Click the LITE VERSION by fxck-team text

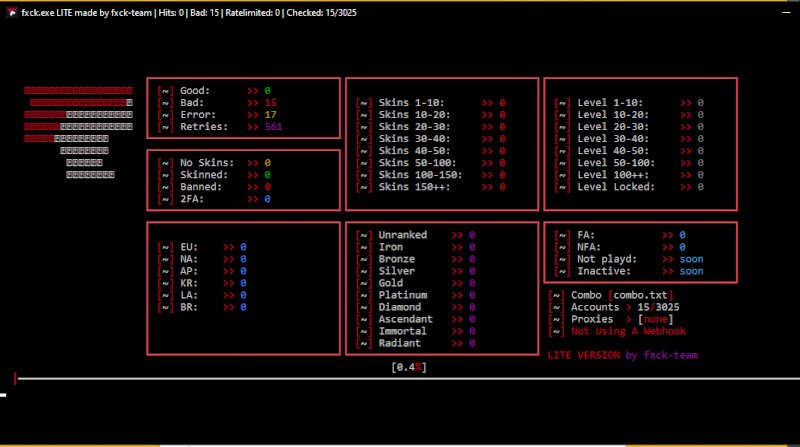click(x=622, y=355)
